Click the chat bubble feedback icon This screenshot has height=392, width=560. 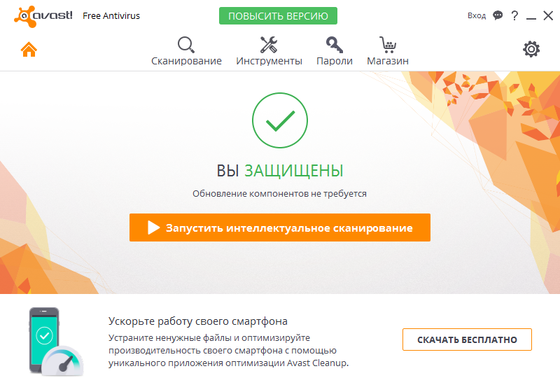point(498,15)
